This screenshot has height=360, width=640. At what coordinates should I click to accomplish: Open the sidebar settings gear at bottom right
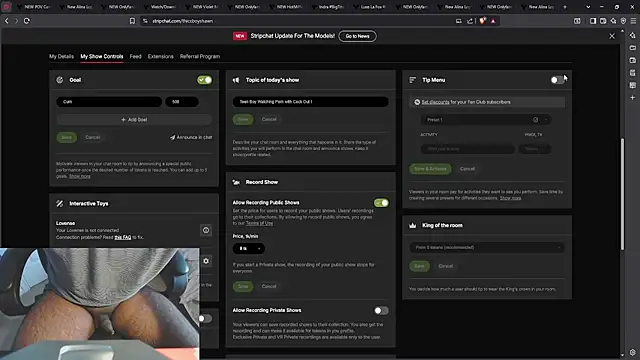tap(633, 352)
